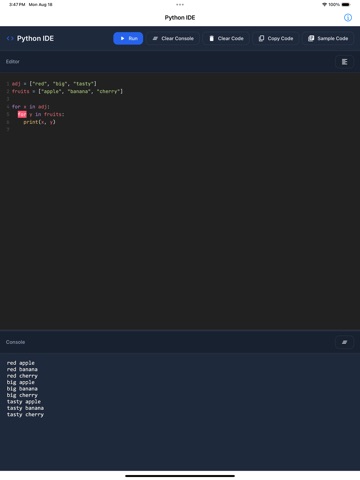The width and height of the screenshot is (360, 480).
Task: Open the info icon at top right
Action: [x=348, y=18]
